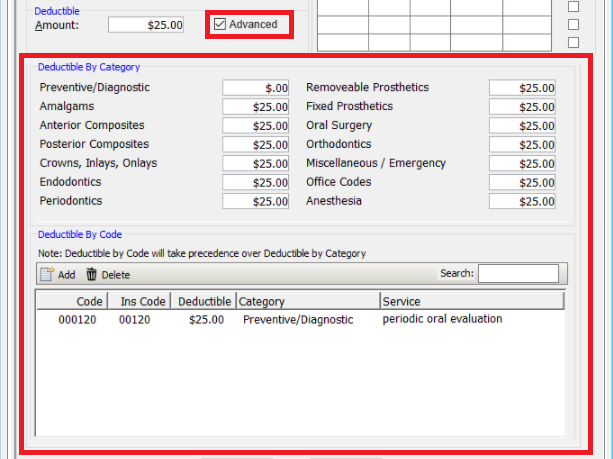Click the Periodontics deductible field
The height and width of the screenshot is (459, 613).
pos(256,202)
